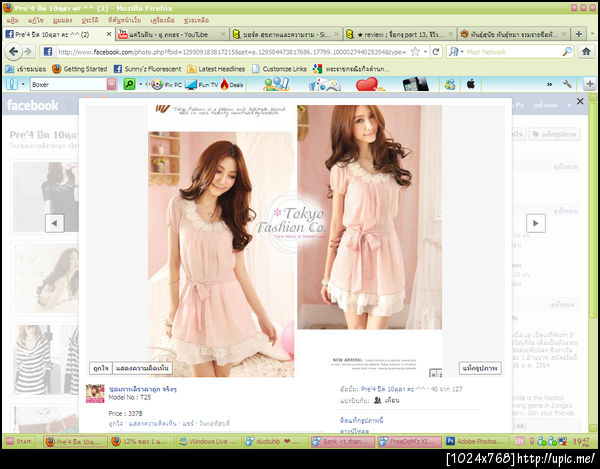Switch to the last tab with paw icon
The height and width of the screenshot is (469, 600).
point(514,34)
